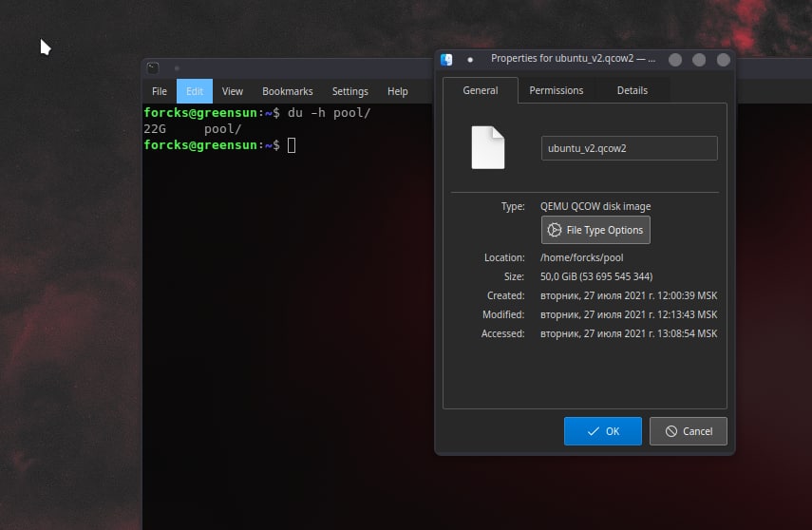
Task: Open the File menu in Konsole
Action: [x=159, y=91]
